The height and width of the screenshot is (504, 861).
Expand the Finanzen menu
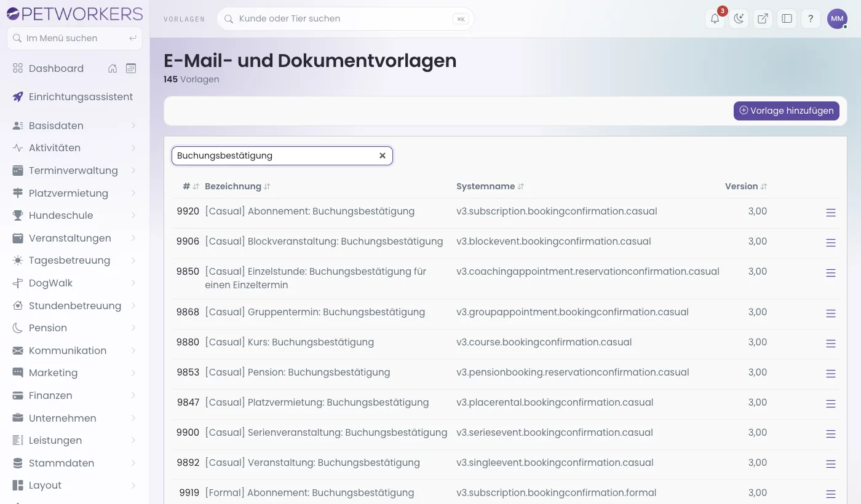pos(74,395)
